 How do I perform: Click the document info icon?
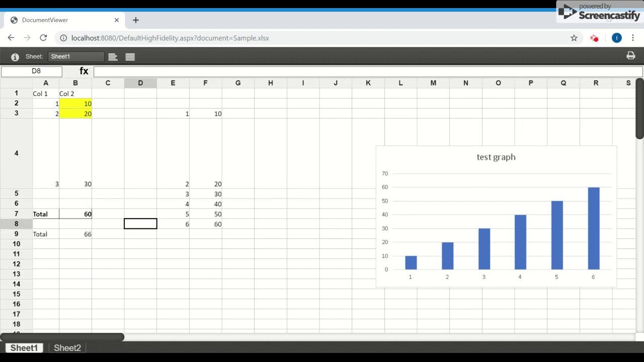[15, 57]
